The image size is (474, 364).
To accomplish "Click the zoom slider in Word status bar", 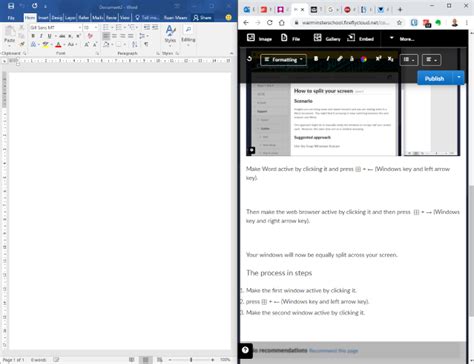I will tap(191, 360).
